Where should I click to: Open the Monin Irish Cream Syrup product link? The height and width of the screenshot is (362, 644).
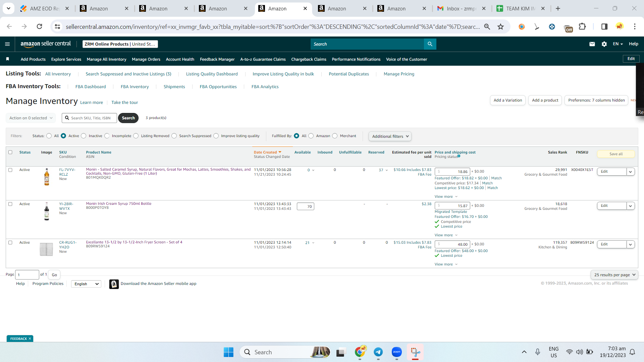click(x=119, y=204)
